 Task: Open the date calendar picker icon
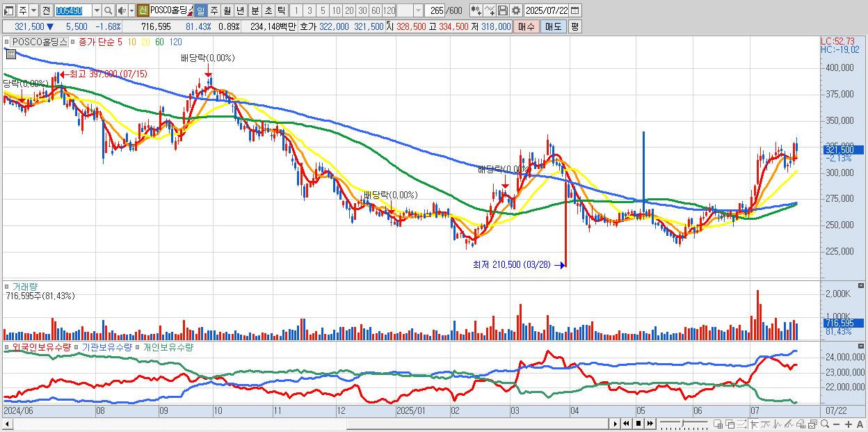pyautogui.click(x=574, y=10)
